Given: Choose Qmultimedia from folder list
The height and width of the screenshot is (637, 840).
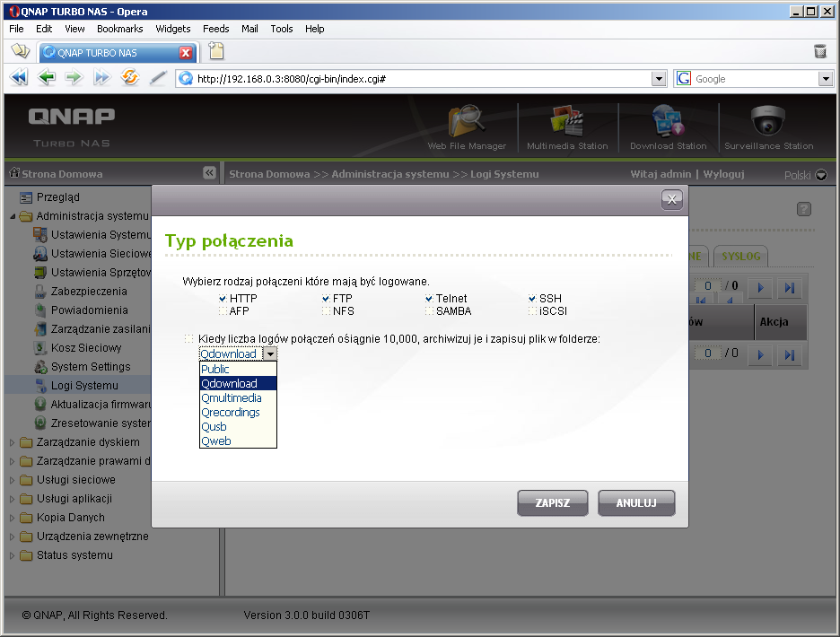Looking at the screenshot, I should pyautogui.click(x=238, y=398).
